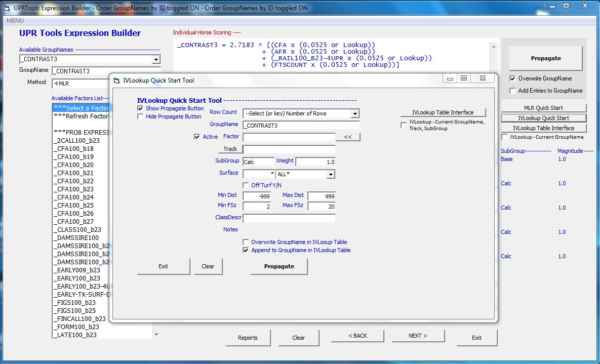Click the dialog's Propagate button
This screenshot has height=364, width=600.
[x=279, y=266]
